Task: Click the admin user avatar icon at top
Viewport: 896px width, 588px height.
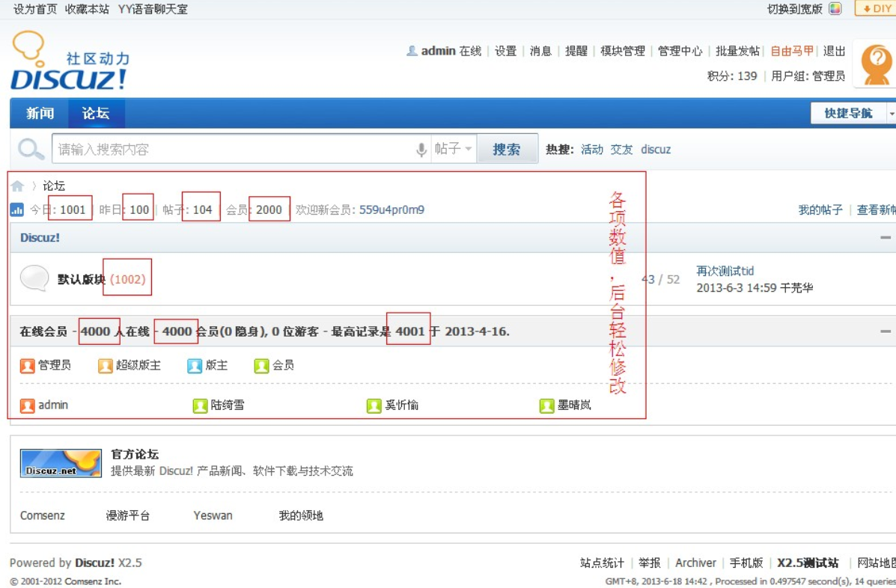Action: click(412, 51)
